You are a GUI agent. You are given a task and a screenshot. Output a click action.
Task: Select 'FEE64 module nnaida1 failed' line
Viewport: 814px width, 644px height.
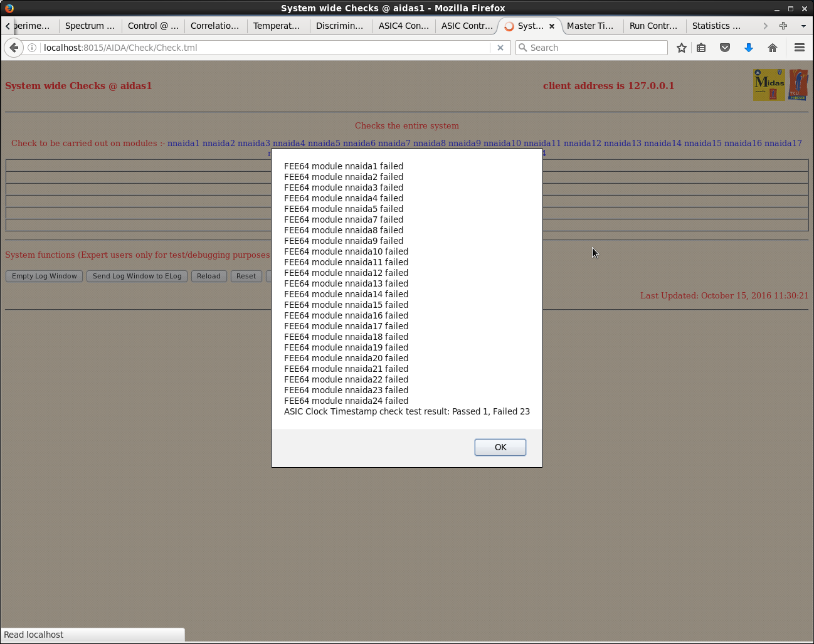pos(344,166)
